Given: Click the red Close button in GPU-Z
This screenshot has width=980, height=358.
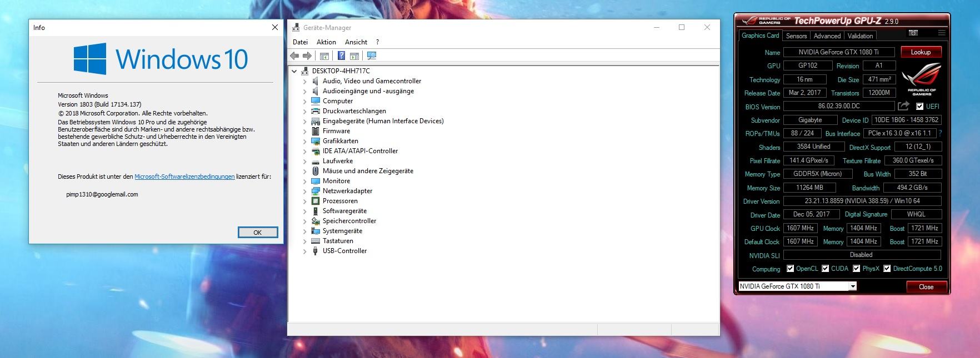Looking at the screenshot, I should click(x=926, y=287).
